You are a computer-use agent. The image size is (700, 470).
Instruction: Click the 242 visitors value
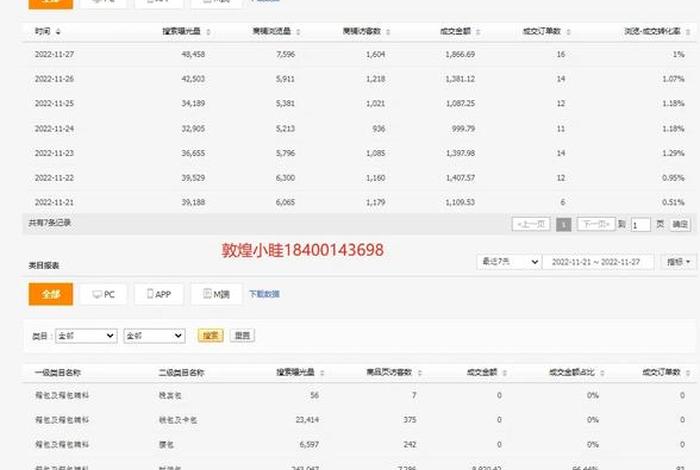pos(410,445)
